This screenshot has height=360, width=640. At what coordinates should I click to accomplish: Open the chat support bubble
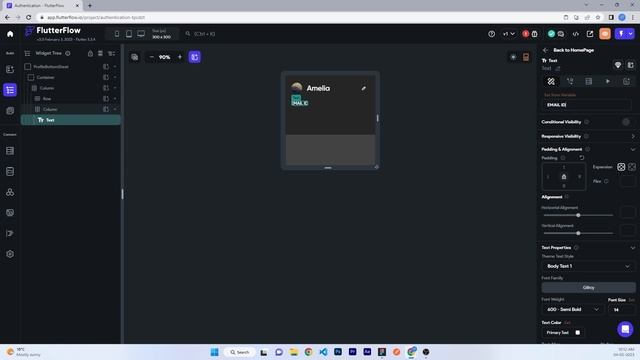[x=625, y=329]
